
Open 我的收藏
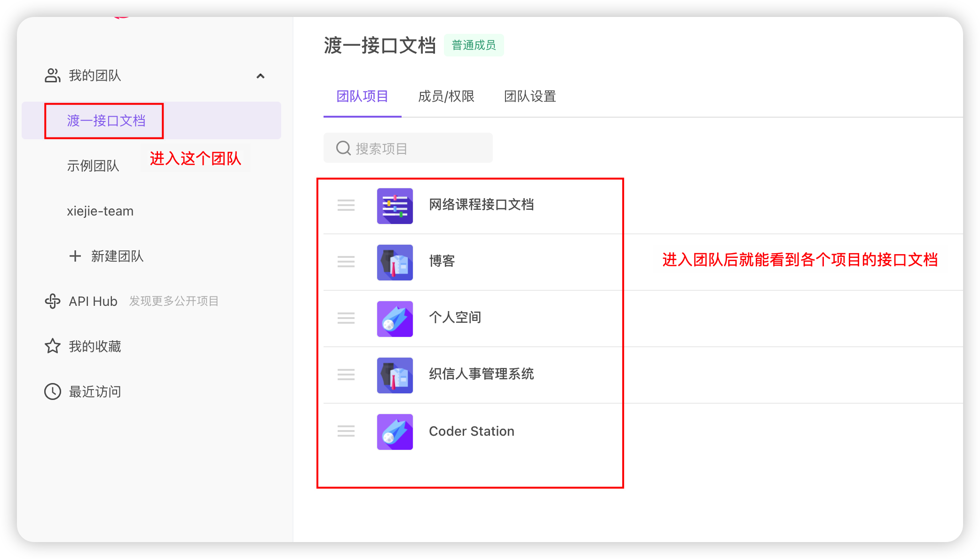(x=95, y=346)
